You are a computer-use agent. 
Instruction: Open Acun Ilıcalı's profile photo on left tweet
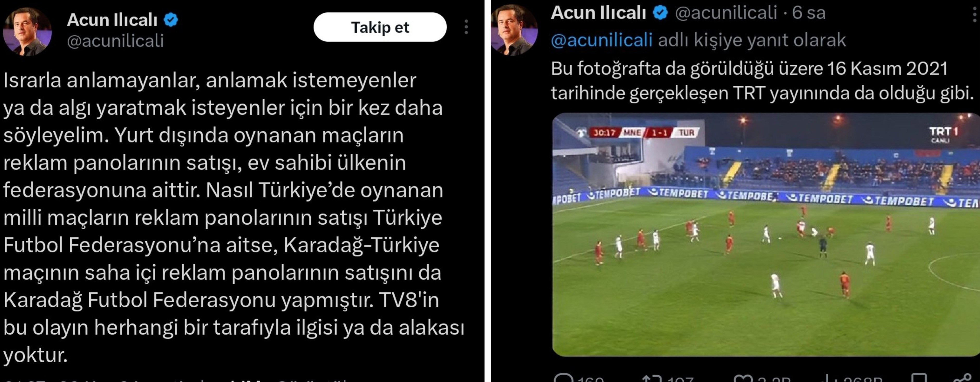click(x=27, y=32)
